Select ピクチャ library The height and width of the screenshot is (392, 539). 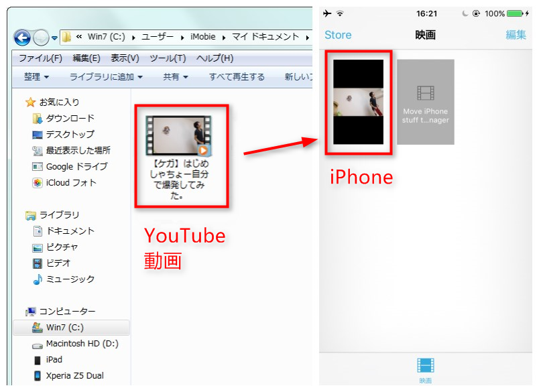62,247
